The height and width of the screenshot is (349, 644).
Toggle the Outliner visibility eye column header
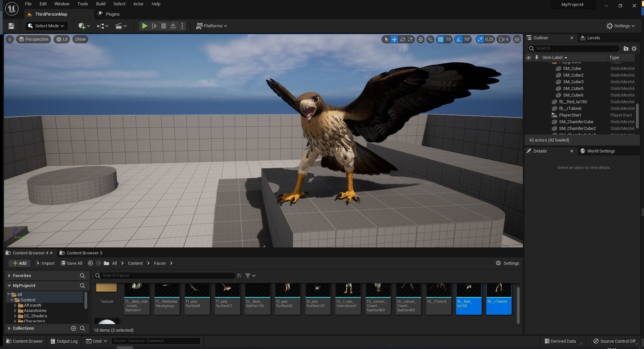tap(528, 58)
